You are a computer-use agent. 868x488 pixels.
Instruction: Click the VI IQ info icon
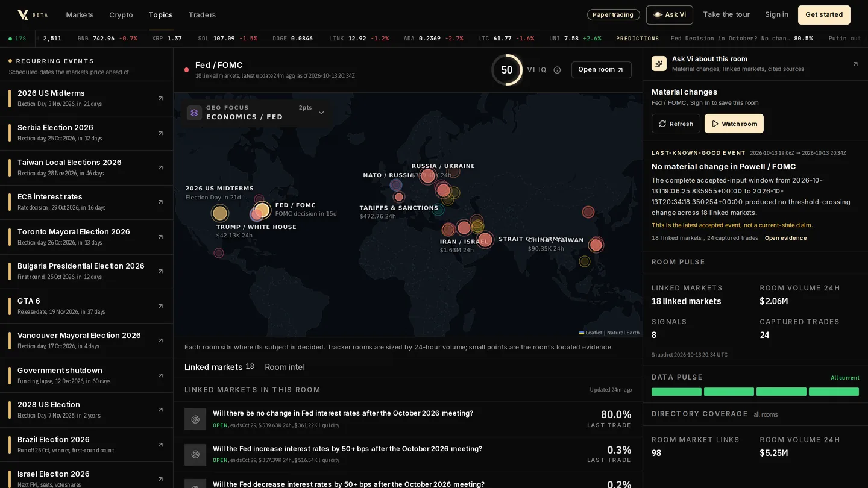(x=557, y=70)
